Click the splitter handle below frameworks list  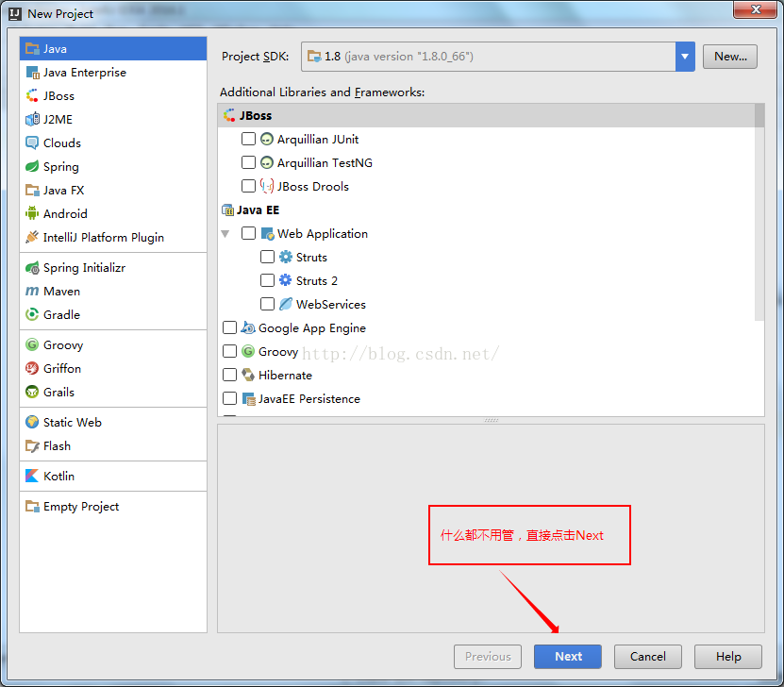491,420
